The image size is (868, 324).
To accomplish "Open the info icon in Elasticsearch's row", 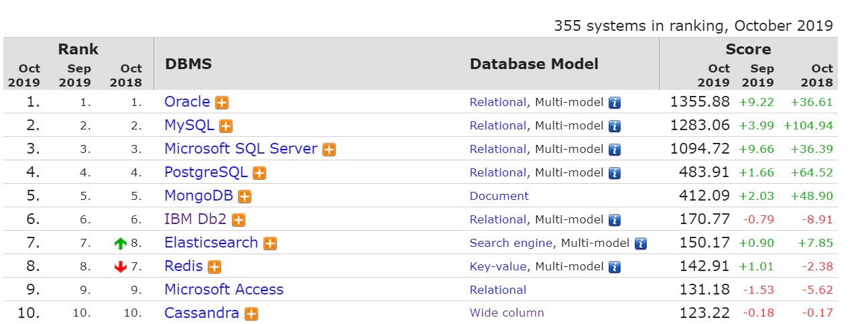I will tap(641, 244).
